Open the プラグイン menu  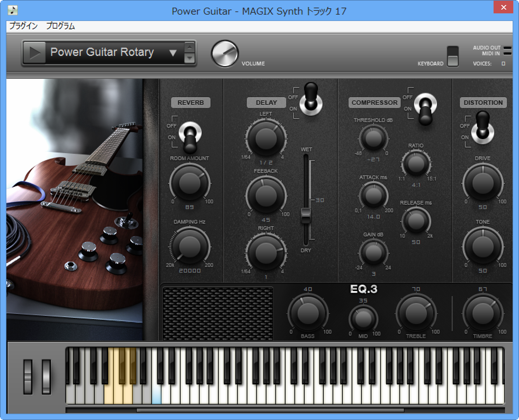(x=23, y=26)
